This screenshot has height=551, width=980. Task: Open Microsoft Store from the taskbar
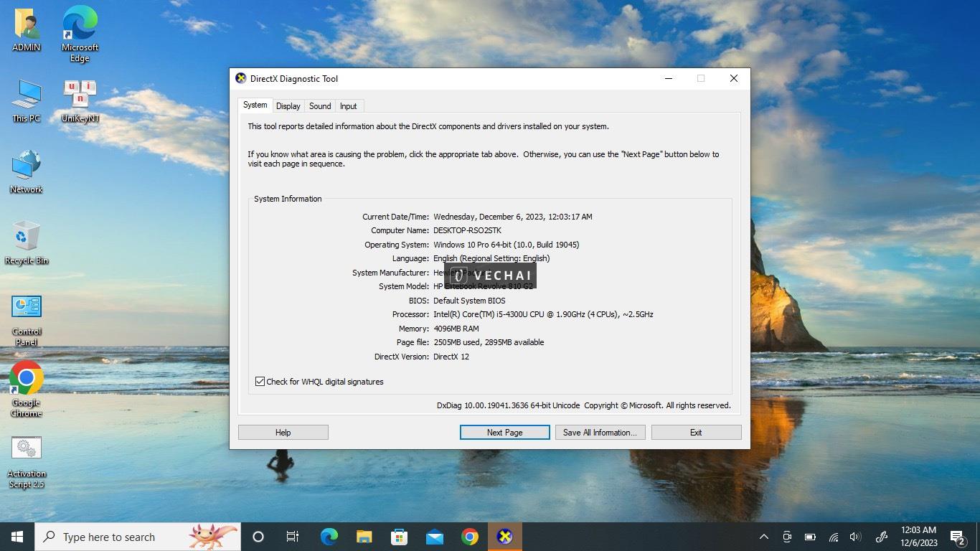pyautogui.click(x=399, y=537)
